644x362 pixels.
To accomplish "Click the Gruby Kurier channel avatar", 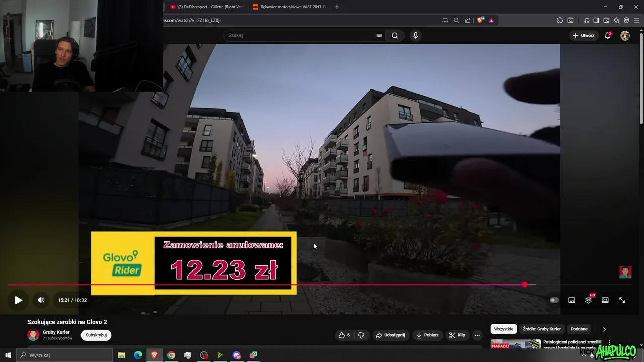I will point(33,335).
